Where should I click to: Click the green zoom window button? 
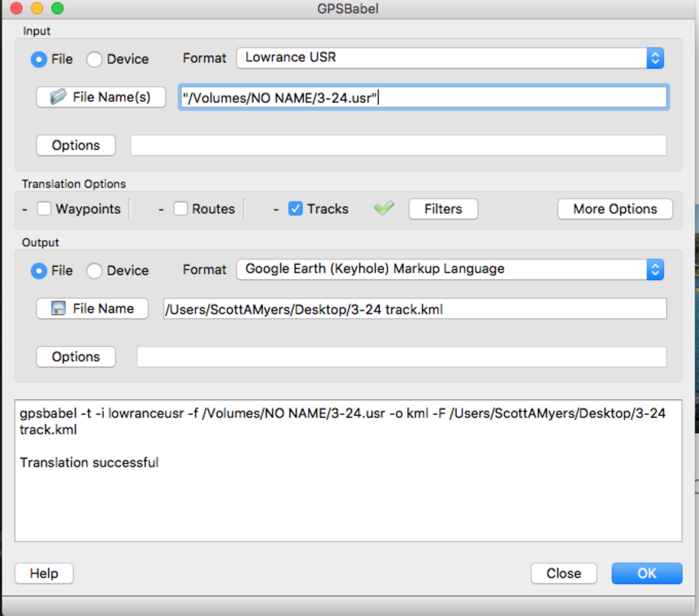57,8
